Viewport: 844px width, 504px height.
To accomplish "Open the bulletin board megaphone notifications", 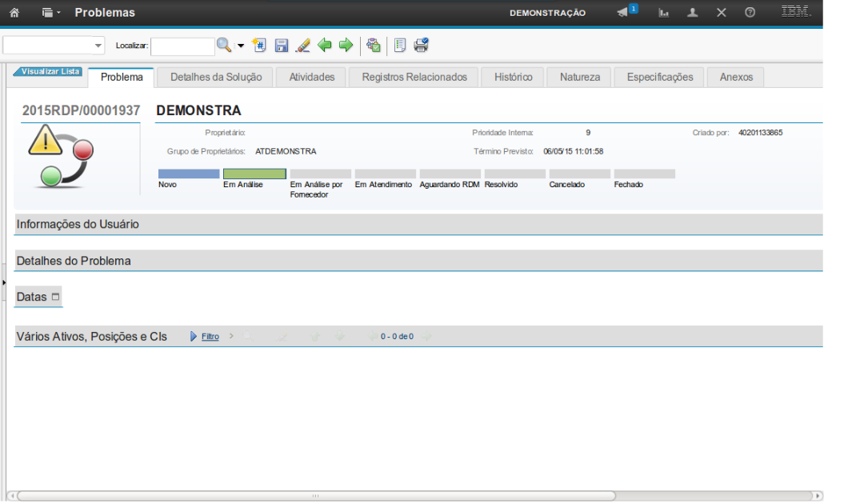I will point(624,13).
